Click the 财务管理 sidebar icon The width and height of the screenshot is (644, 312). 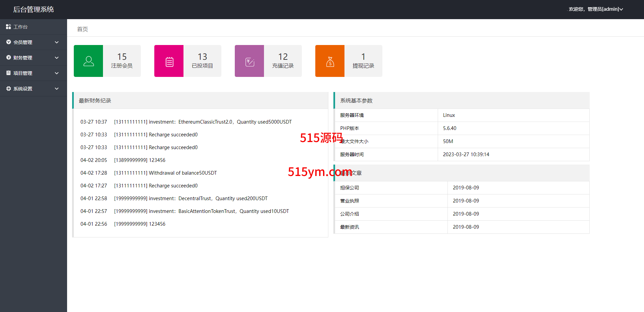(x=8, y=57)
